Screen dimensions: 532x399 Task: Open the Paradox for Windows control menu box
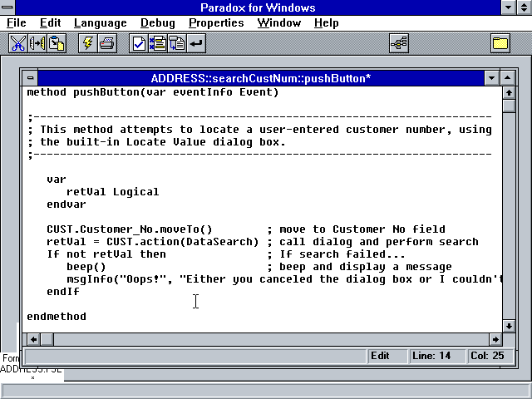(7, 7)
